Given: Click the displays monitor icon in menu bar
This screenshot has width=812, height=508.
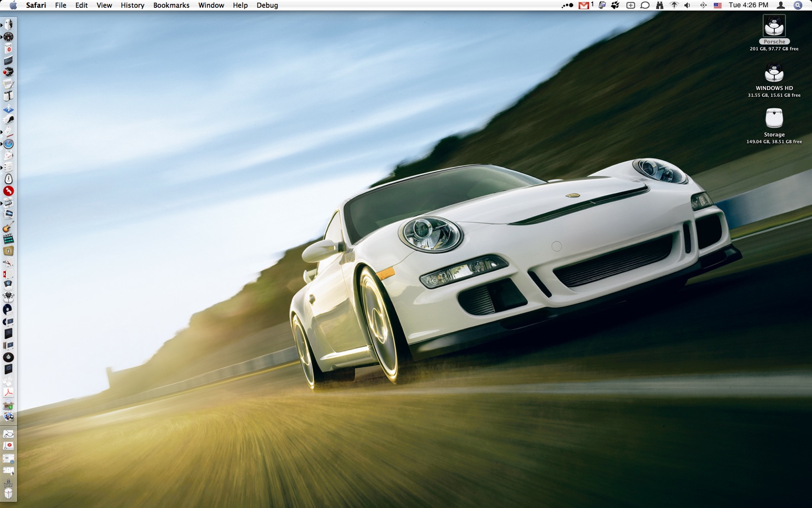Looking at the screenshot, I should pyautogui.click(x=602, y=5).
